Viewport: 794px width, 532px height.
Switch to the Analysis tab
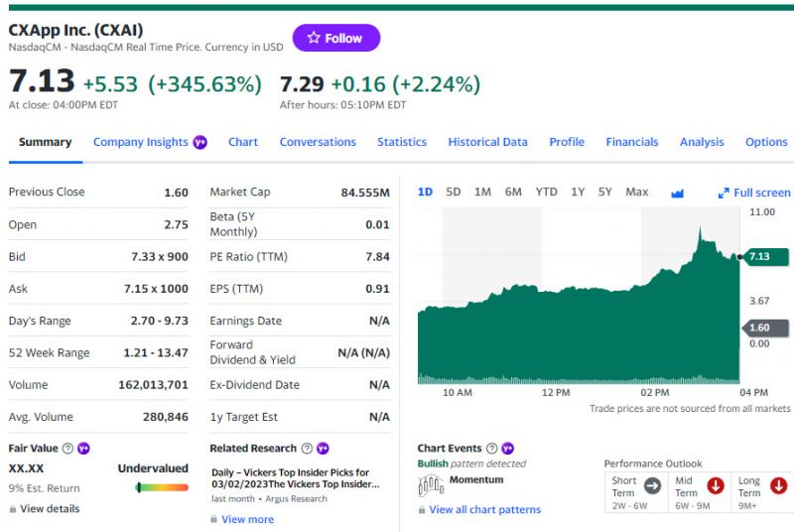point(702,142)
